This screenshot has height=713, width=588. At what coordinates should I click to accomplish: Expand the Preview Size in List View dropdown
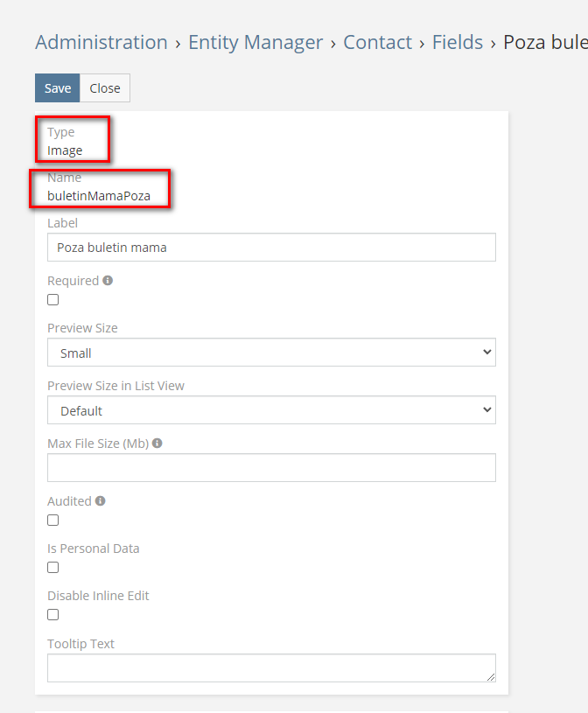(x=271, y=410)
